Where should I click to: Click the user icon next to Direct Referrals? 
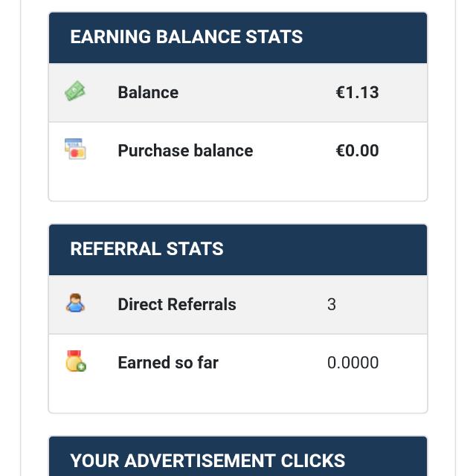coord(75,303)
